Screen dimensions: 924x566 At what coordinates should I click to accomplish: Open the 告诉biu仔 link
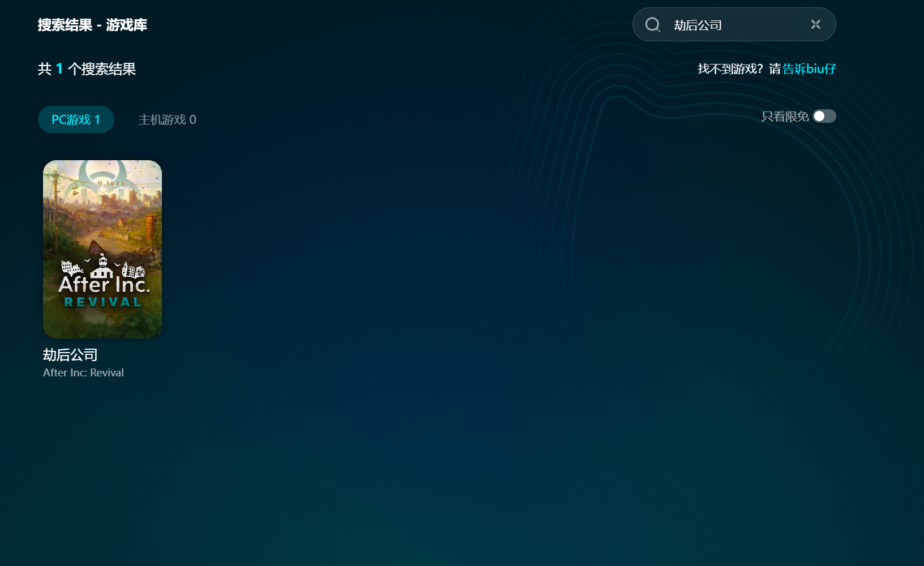point(809,69)
